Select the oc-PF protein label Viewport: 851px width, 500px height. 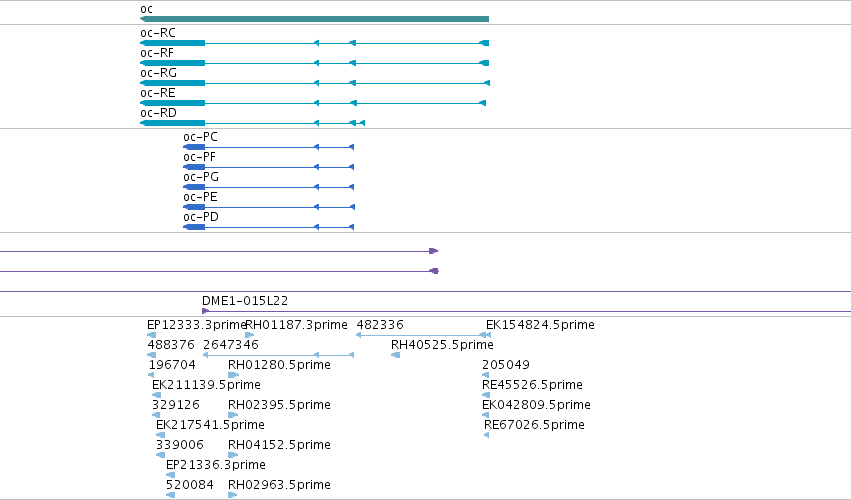tap(200, 157)
